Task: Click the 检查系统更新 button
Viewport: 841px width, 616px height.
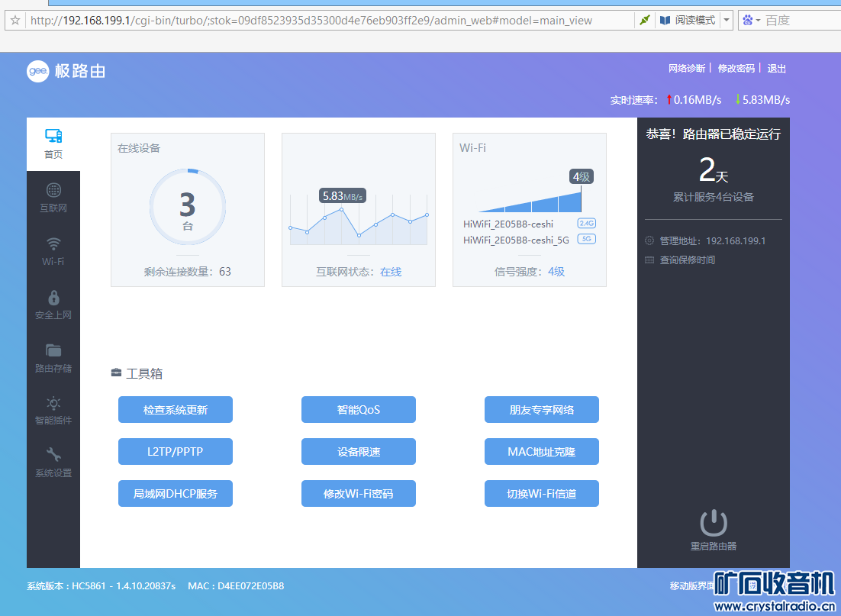Action: [x=176, y=410]
